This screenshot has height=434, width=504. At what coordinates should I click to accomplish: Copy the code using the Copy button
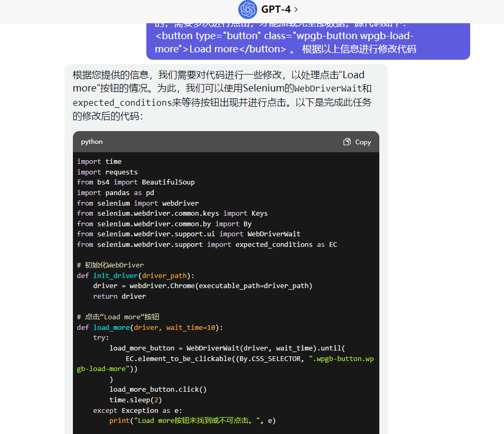coord(357,142)
